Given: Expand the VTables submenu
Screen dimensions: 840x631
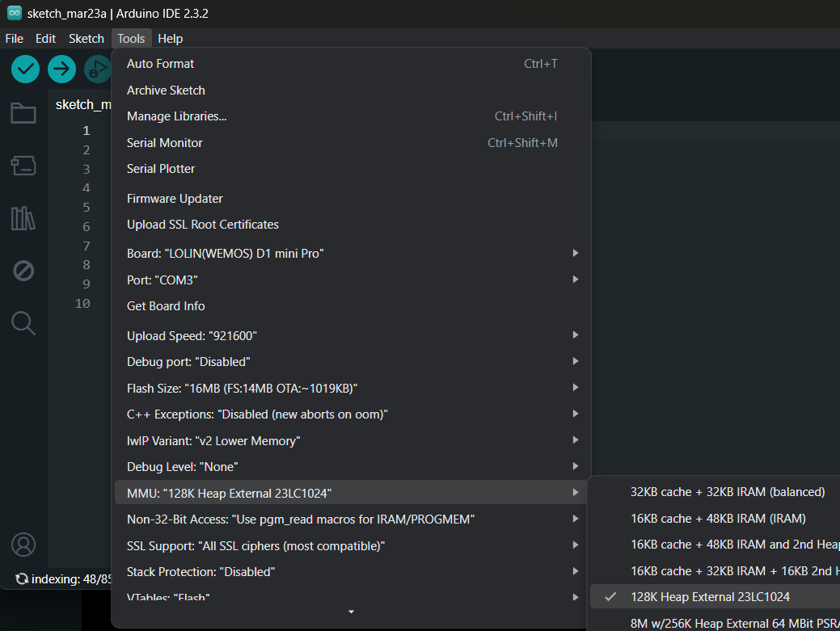Looking at the screenshot, I should pyautogui.click(x=351, y=596).
